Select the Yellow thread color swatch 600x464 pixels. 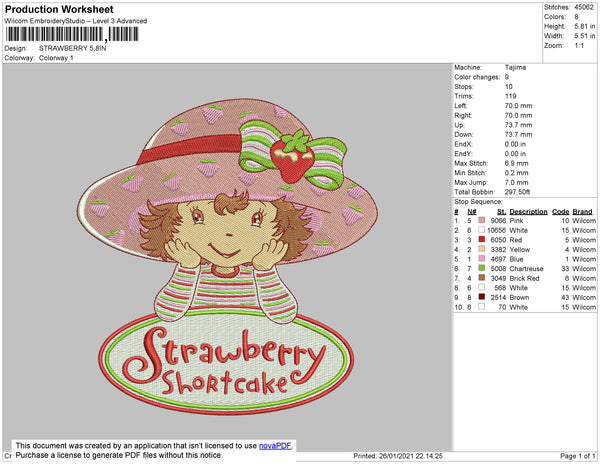[x=482, y=249]
